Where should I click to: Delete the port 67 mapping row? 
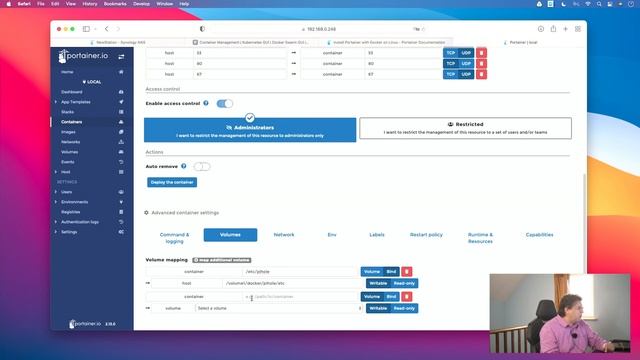pos(481,74)
